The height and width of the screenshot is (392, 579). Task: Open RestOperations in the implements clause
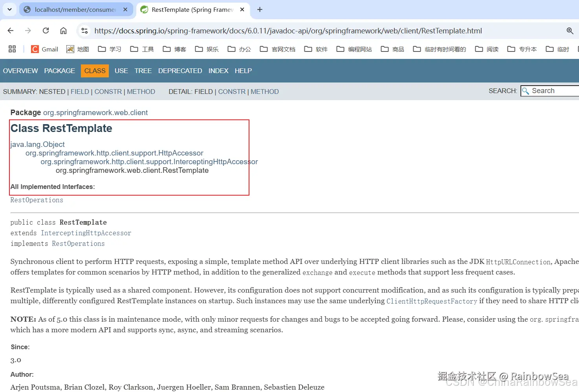[78, 244]
